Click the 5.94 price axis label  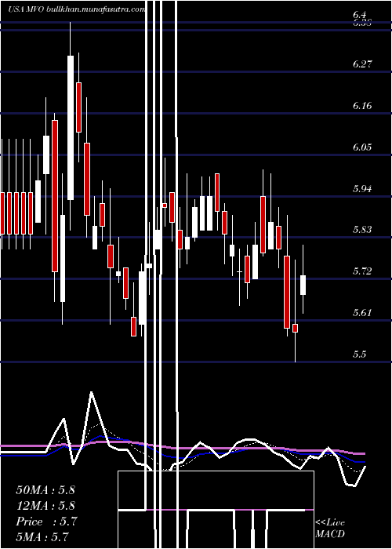(362, 189)
